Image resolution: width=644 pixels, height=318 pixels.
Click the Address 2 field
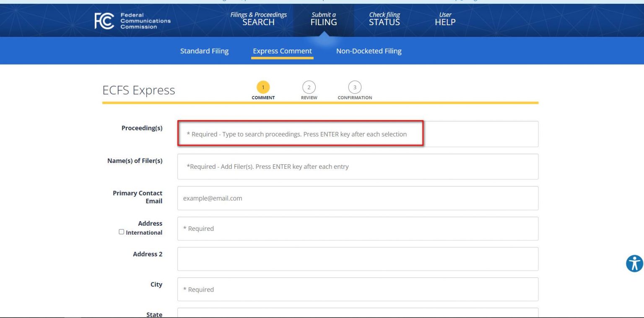click(357, 259)
